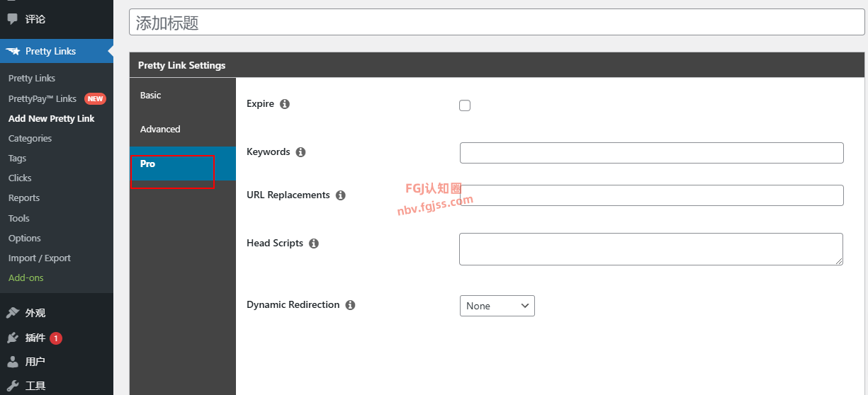This screenshot has height=395, width=868.
Task: Open Clicks in the sidebar
Action: (20, 178)
